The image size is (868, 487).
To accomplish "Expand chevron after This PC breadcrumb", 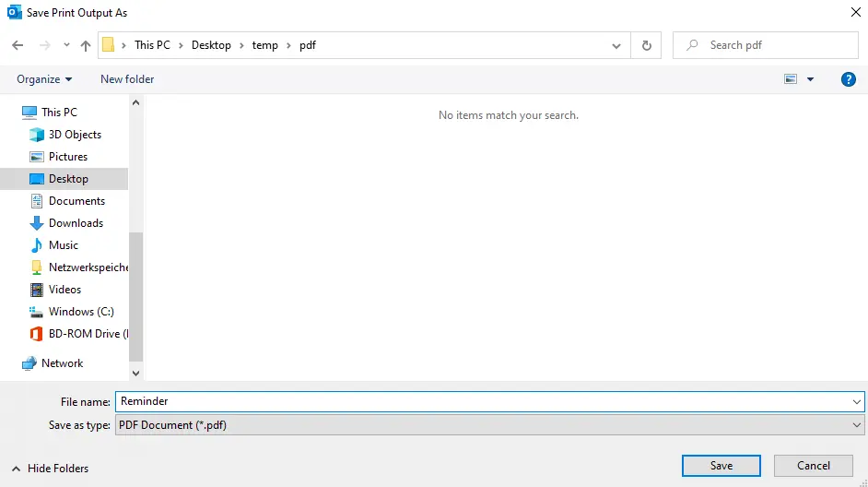I will pos(181,45).
